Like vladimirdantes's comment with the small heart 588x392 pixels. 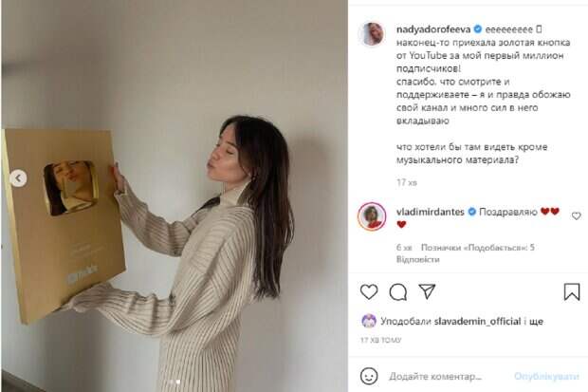[577, 215]
